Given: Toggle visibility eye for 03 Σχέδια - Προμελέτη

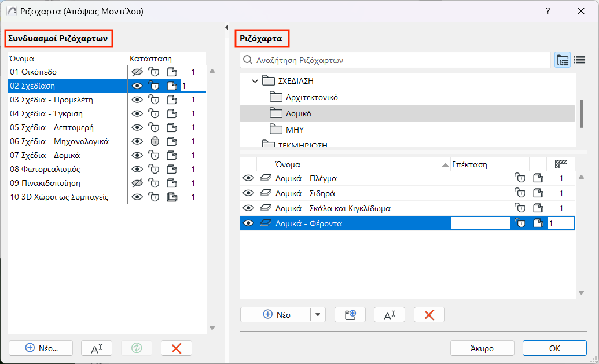Looking at the screenshot, I should pos(137,100).
